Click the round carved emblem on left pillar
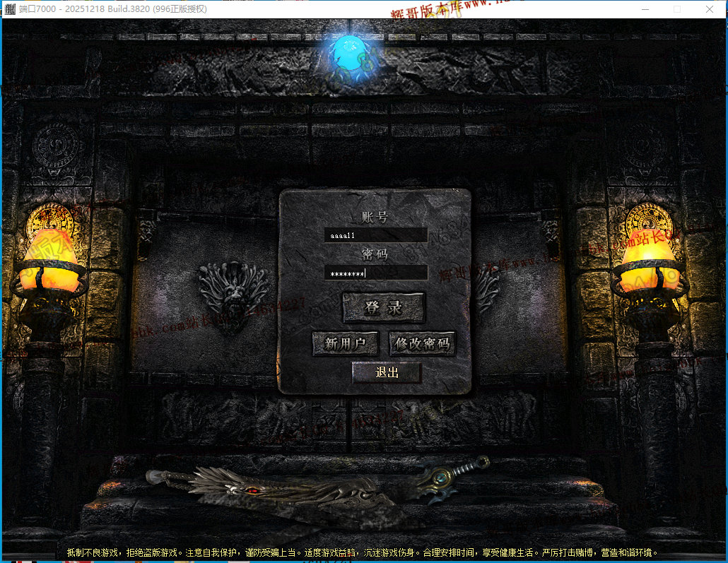 coord(56,146)
